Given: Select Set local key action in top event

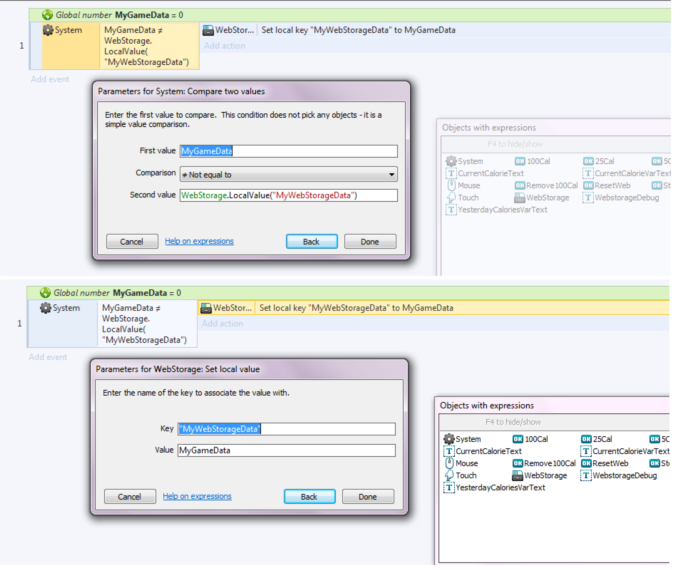Looking at the screenshot, I should (358, 30).
